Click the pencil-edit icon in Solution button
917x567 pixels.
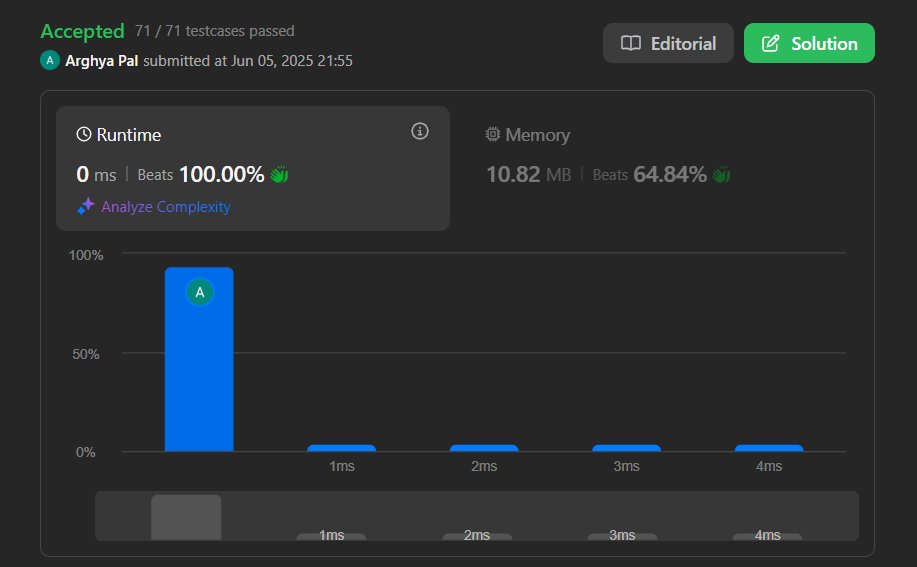pyautogui.click(x=770, y=43)
